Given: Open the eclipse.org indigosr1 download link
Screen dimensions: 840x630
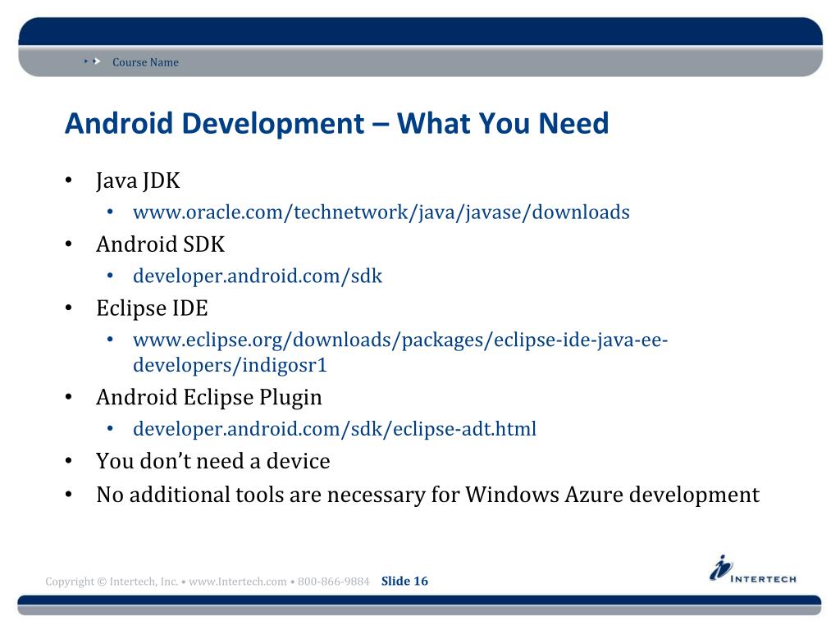Looking at the screenshot, I should click(400, 353).
